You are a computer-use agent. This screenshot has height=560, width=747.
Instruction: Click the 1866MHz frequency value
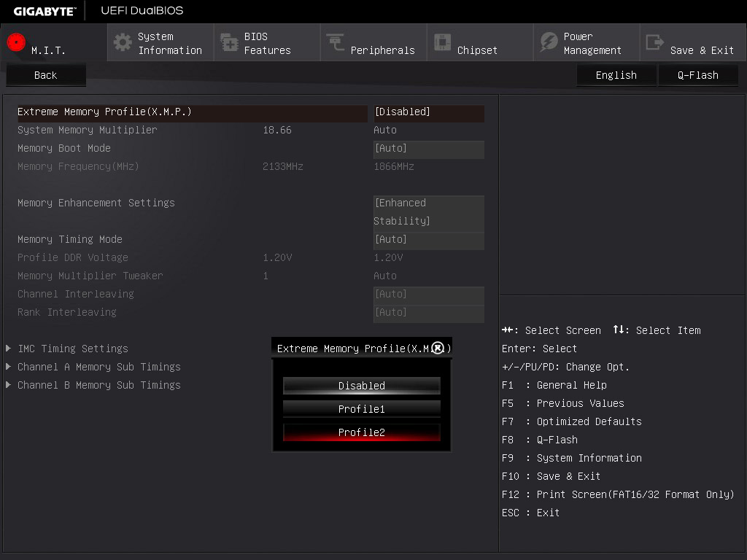click(394, 167)
